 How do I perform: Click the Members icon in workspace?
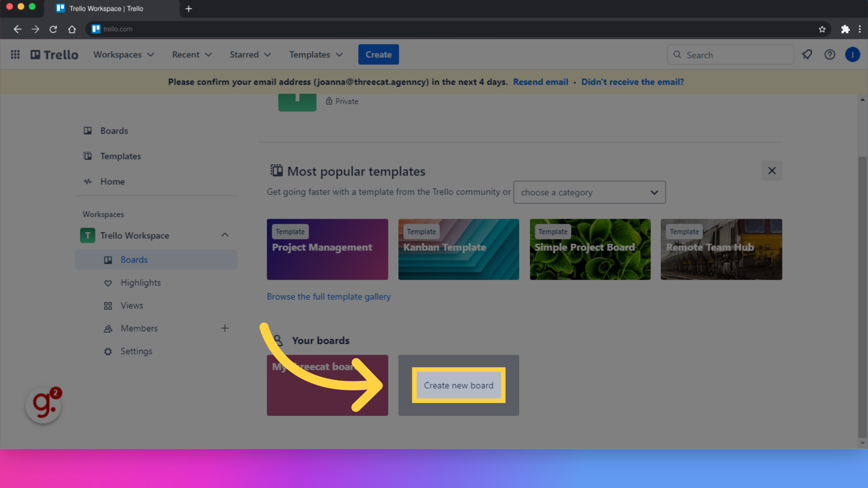108,328
